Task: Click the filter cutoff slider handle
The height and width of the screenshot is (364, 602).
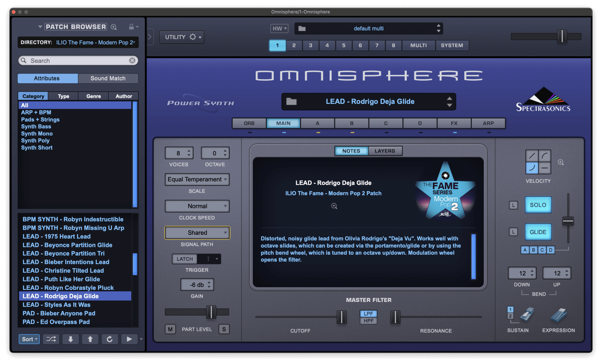Action: coord(342,317)
